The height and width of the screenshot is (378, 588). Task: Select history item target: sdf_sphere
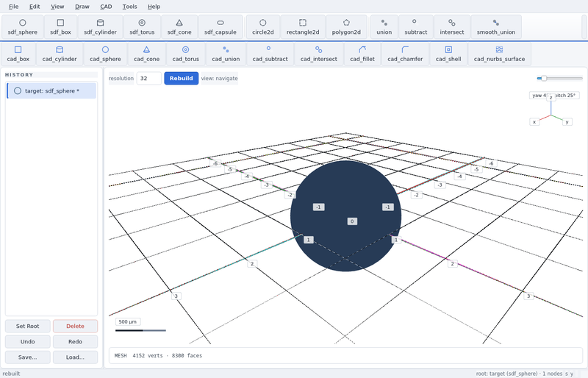pos(51,91)
